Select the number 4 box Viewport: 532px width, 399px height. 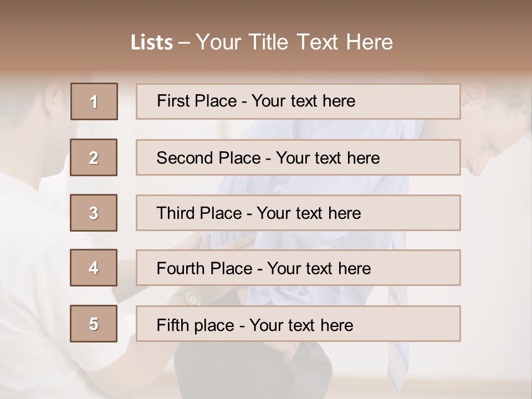pyautogui.click(x=94, y=268)
